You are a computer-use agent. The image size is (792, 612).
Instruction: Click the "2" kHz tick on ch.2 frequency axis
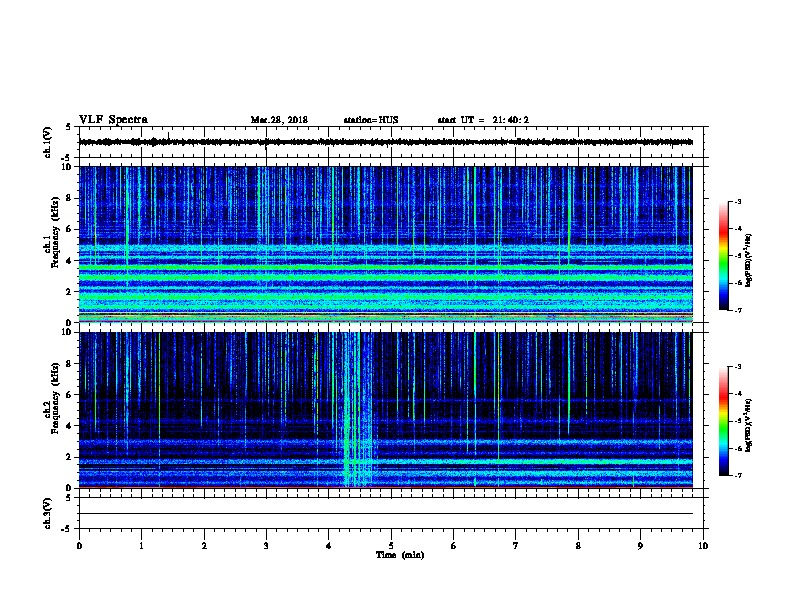click(x=70, y=457)
